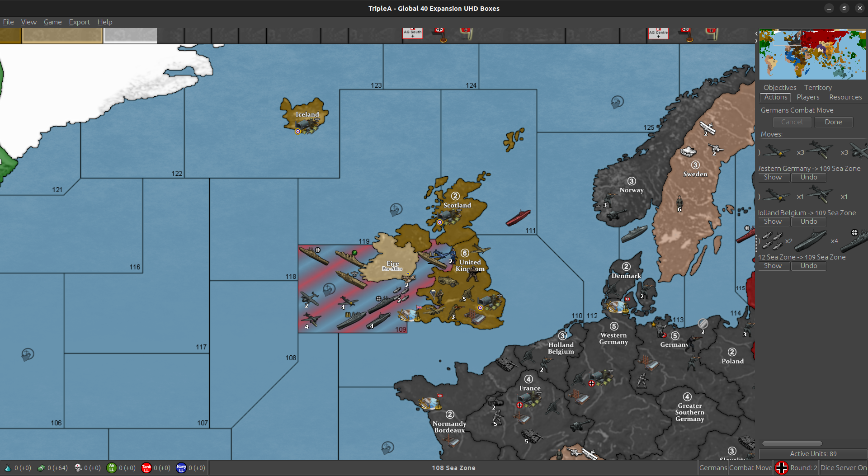Open the File menu

point(8,22)
